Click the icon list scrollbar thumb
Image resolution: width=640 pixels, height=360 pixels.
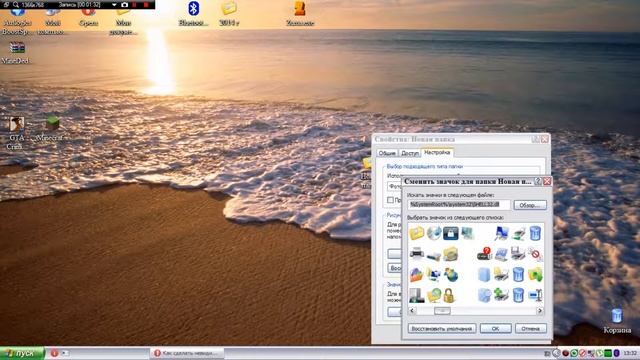coord(442,311)
